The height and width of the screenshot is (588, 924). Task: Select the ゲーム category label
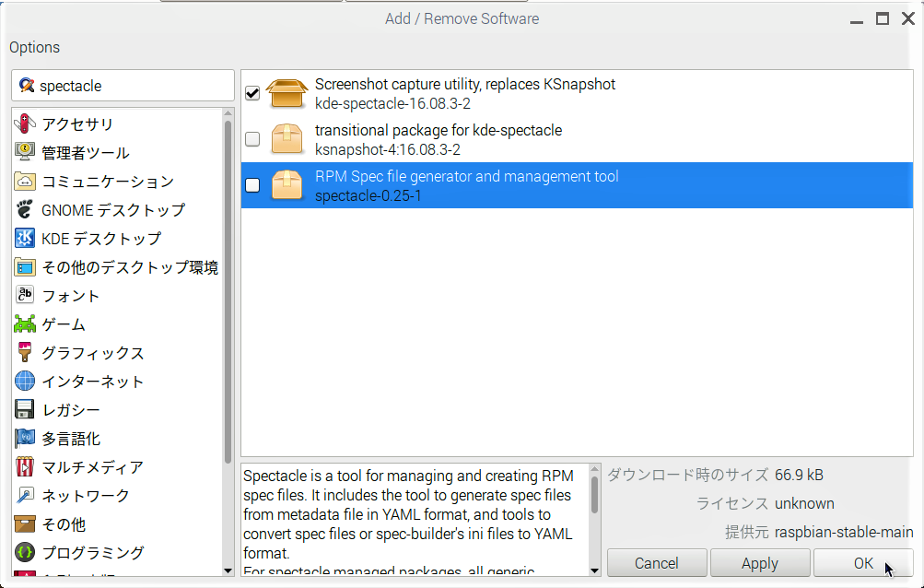coord(64,324)
